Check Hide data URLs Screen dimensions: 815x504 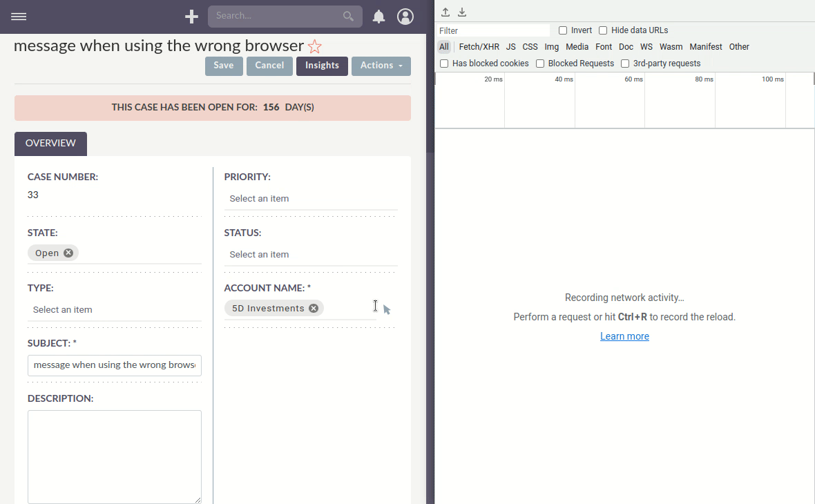pyautogui.click(x=603, y=30)
